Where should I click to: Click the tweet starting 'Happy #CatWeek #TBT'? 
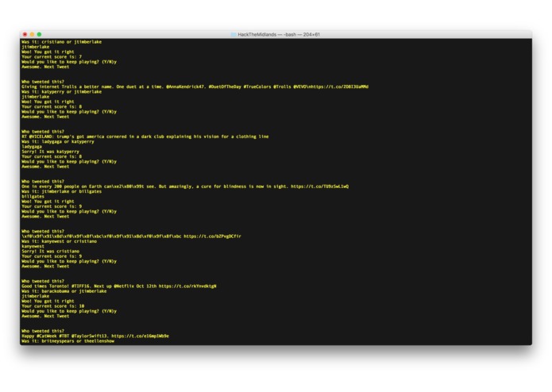click(95, 336)
